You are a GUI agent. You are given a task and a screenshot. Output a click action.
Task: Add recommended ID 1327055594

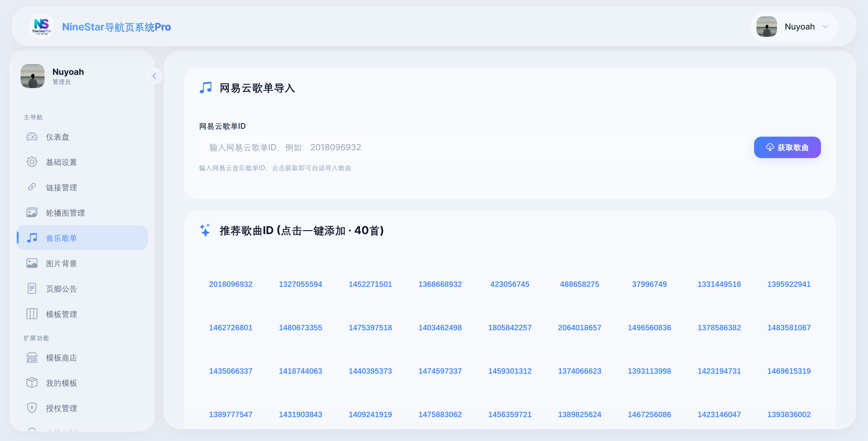[300, 284]
